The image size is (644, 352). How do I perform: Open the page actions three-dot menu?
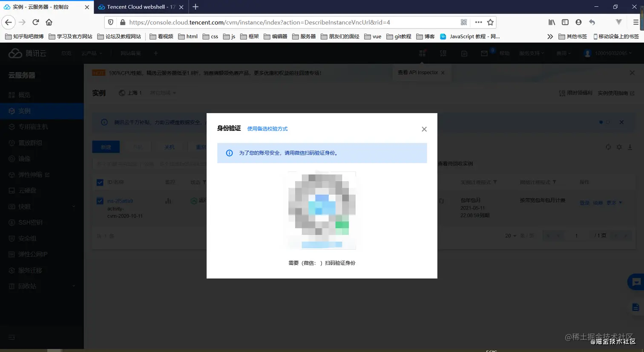(x=478, y=22)
